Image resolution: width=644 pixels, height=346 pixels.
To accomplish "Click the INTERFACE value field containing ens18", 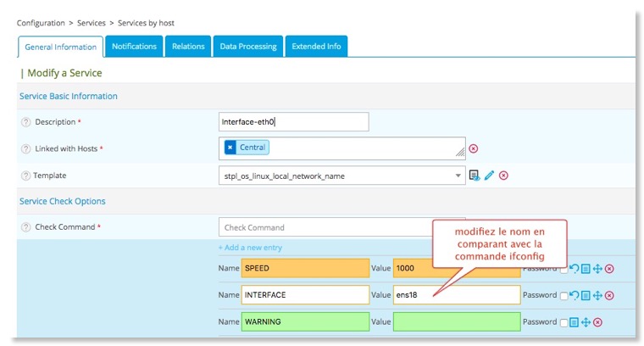I will tap(456, 295).
